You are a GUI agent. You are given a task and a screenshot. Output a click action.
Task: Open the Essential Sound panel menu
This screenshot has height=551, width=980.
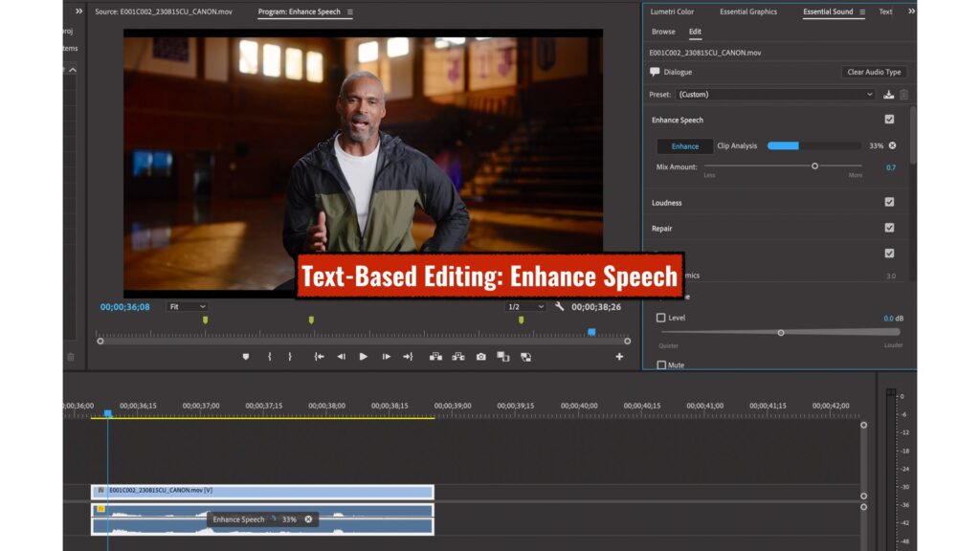862,11
